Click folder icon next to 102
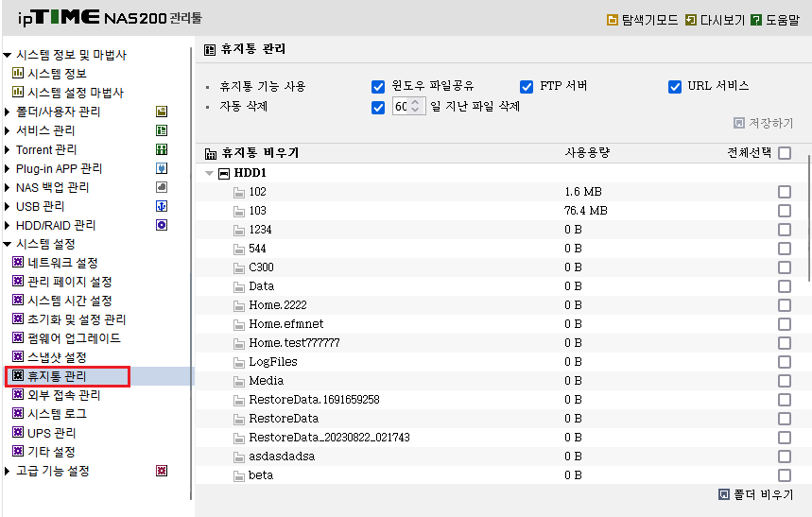This screenshot has height=517, width=812. coord(239,193)
